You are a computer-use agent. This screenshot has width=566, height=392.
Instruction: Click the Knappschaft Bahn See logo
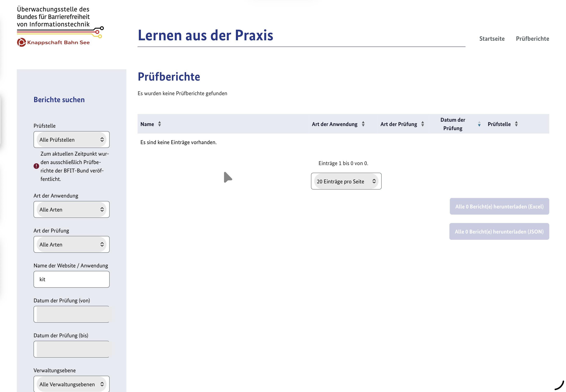pos(53,43)
